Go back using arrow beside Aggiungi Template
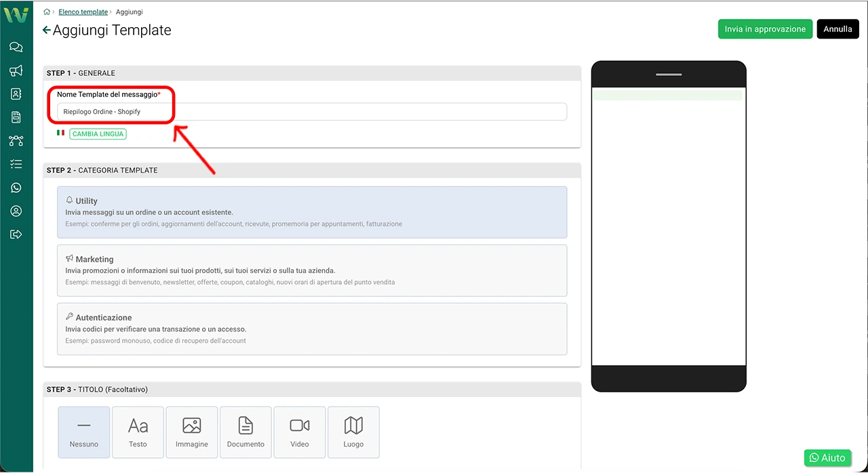This screenshot has height=473, width=868. (46, 30)
